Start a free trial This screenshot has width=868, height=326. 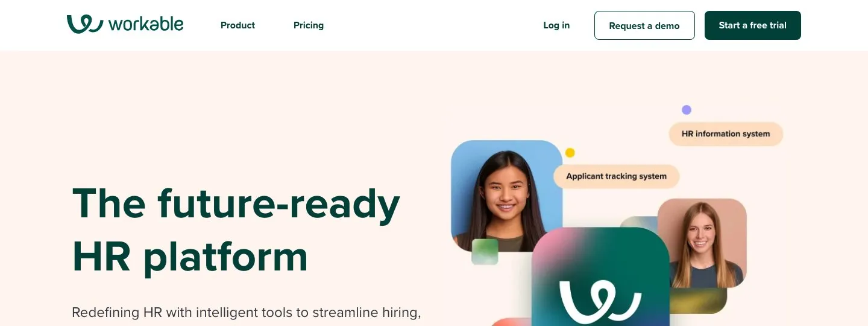point(753,25)
